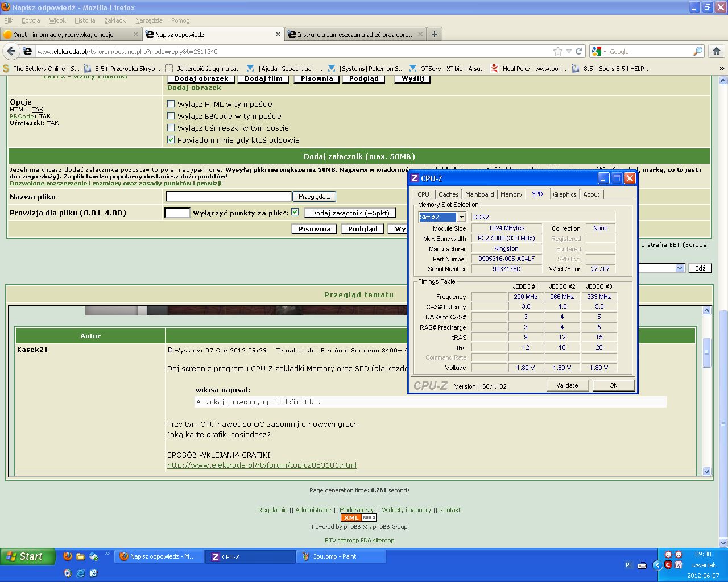Switch to CPU-Z taskbar button
Image resolution: width=728 pixels, height=582 pixels.
tap(251, 556)
